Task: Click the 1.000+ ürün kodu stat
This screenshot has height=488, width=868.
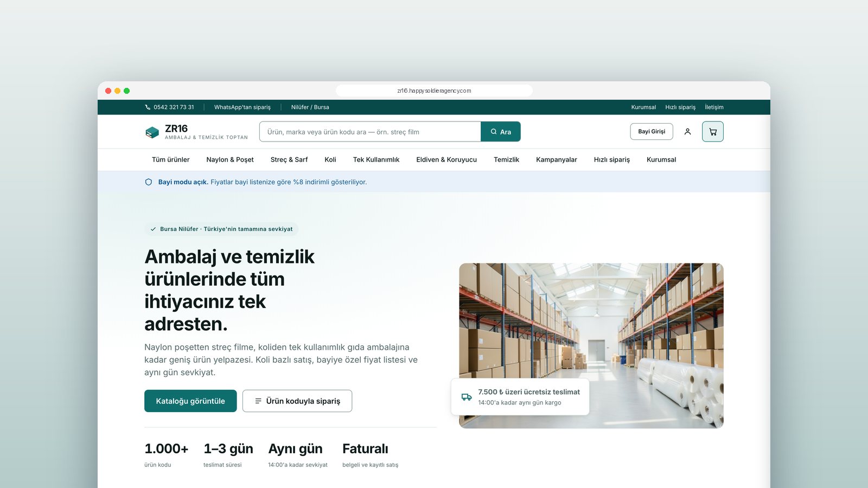Action: click(x=166, y=454)
